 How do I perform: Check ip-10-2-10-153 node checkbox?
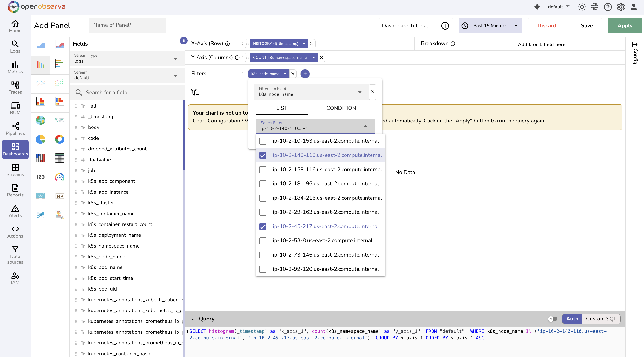pos(263,141)
